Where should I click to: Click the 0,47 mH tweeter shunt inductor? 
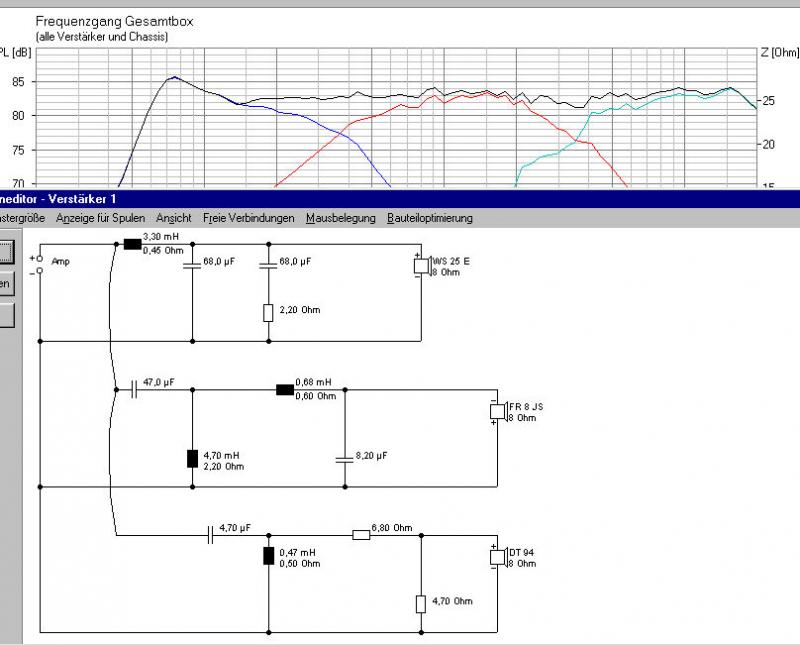[268, 557]
